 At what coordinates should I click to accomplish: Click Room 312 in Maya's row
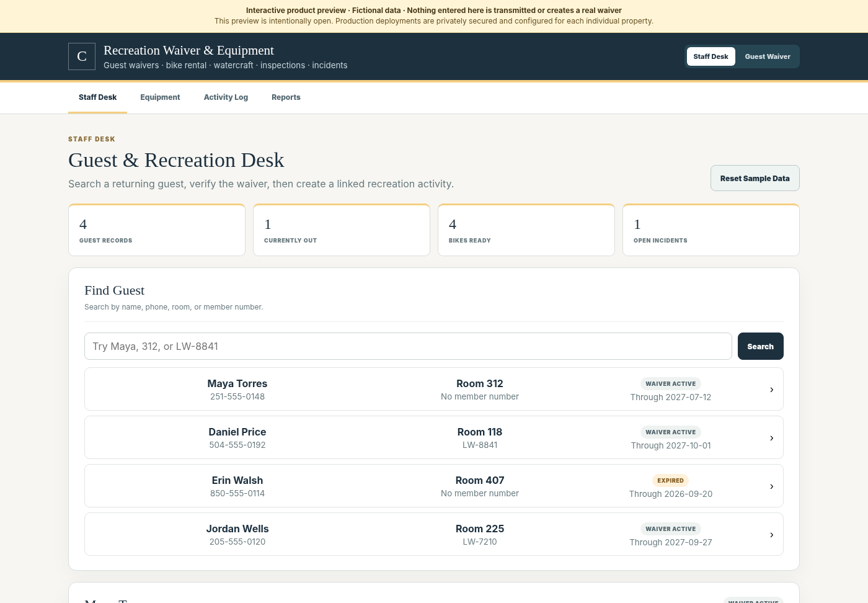click(480, 383)
